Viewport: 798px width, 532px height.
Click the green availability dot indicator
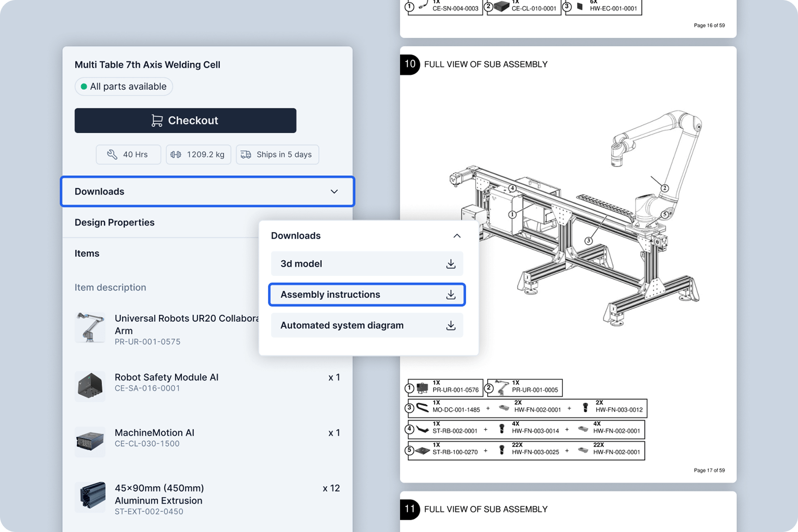(x=85, y=86)
